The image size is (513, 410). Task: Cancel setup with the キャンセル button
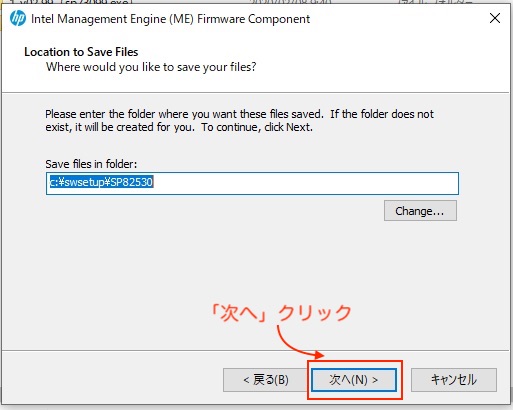454,380
